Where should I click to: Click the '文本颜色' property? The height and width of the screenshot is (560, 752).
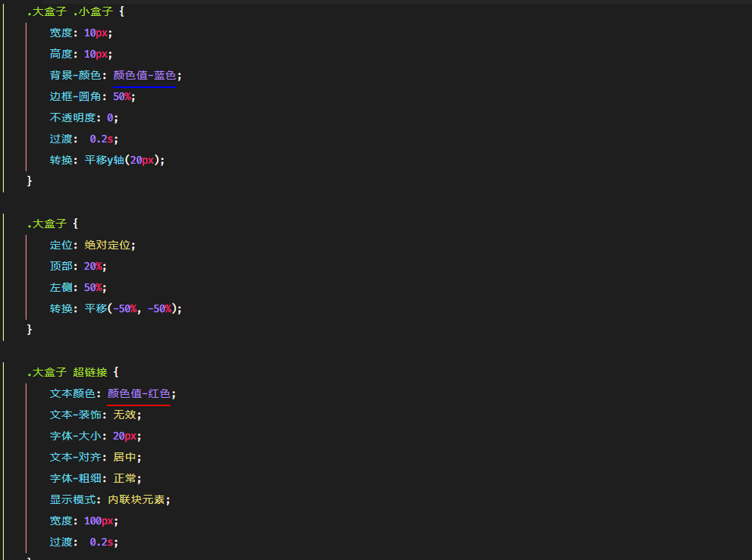pyautogui.click(x=73, y=393)
